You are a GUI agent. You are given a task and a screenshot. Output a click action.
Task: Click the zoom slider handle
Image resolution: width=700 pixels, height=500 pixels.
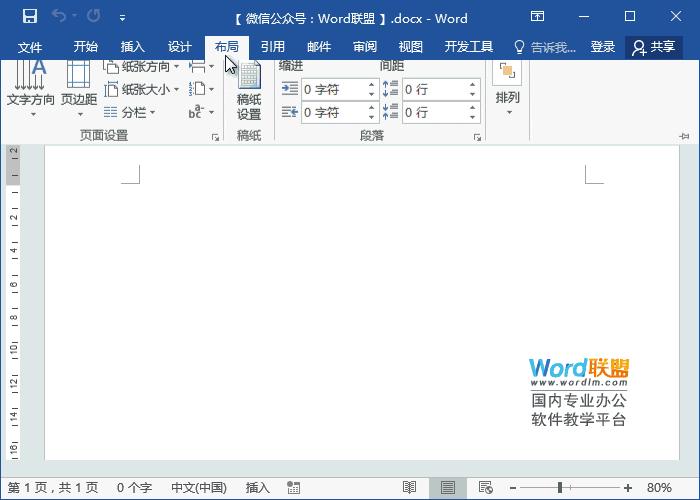click(x=560, y=488)
